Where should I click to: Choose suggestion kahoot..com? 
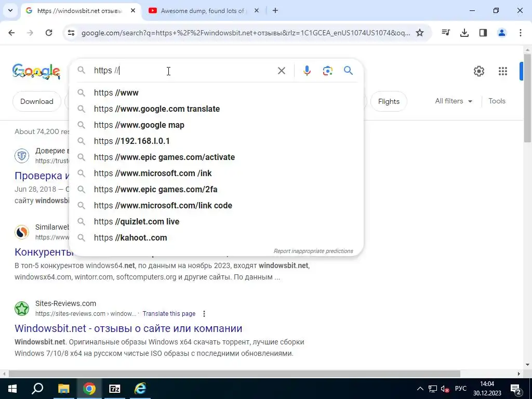216,238
